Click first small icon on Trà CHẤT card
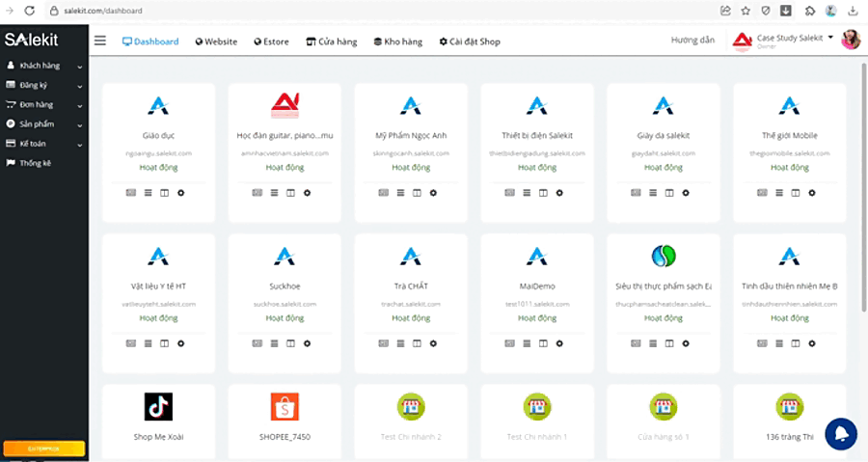The image size is (868, 462). click(x=383, y=343)
